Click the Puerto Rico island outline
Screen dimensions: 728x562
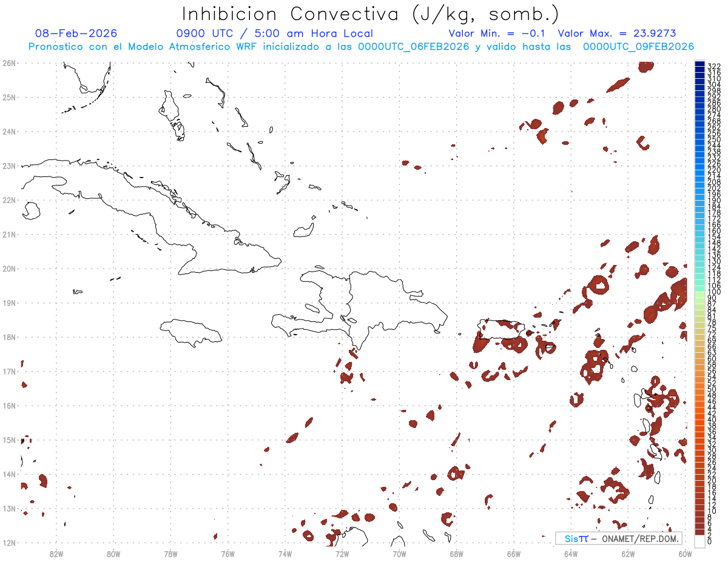pos(500,329)
